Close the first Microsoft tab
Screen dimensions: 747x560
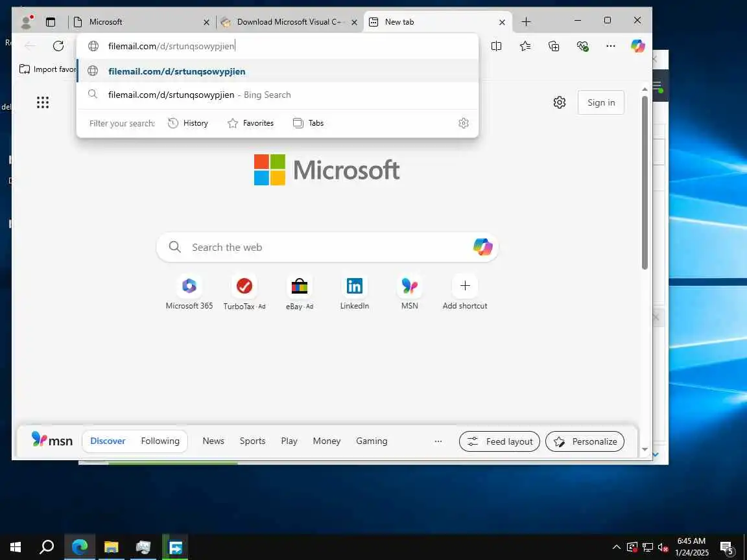tap(206, 22)
